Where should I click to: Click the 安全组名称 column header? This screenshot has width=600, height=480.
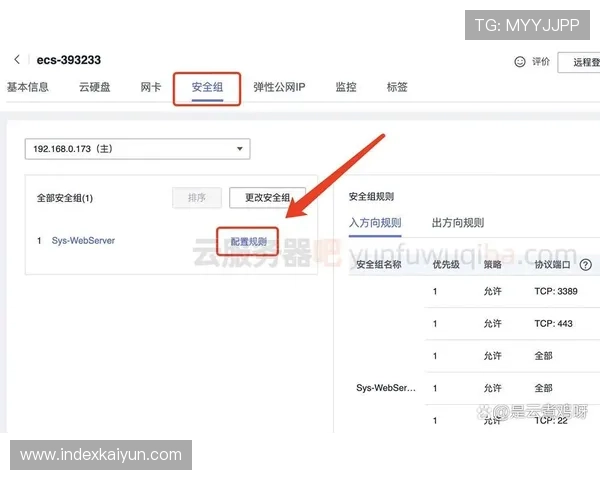(378, 264)
